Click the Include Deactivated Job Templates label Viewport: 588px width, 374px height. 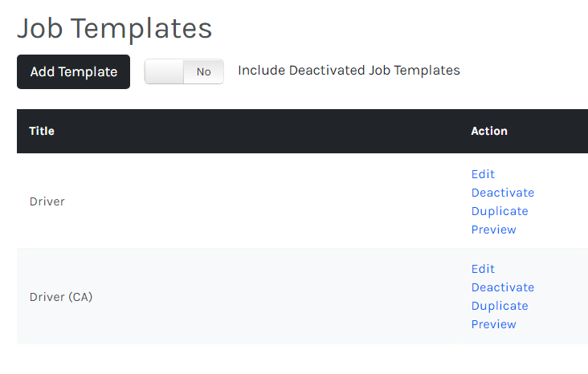coord(349,71)
